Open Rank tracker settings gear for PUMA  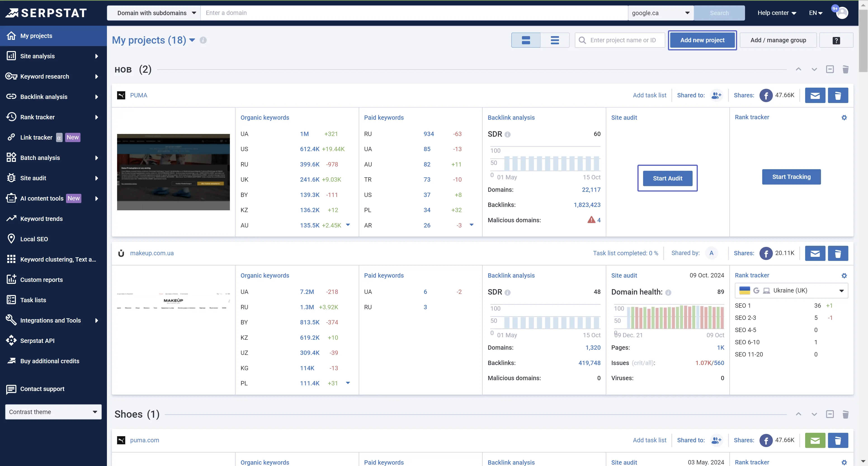[844, 117]
